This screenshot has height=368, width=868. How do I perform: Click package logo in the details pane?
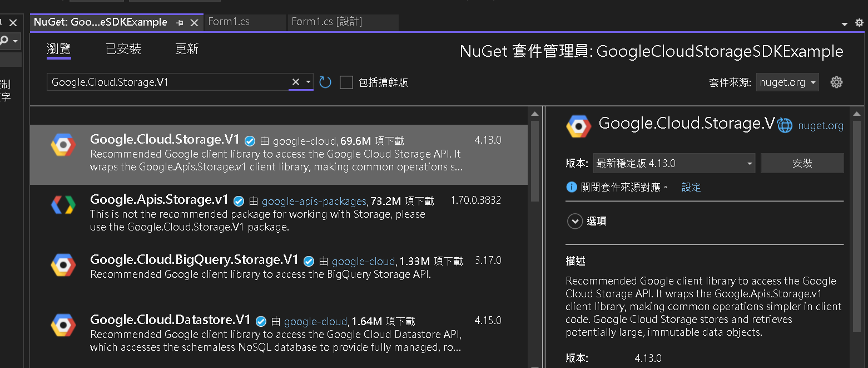click(578, 126)
